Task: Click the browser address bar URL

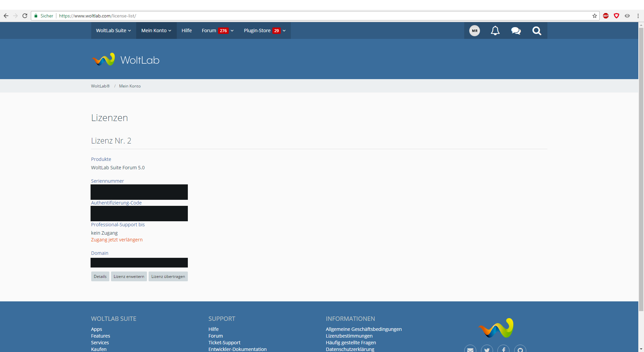Action: (x=201, y=16)
